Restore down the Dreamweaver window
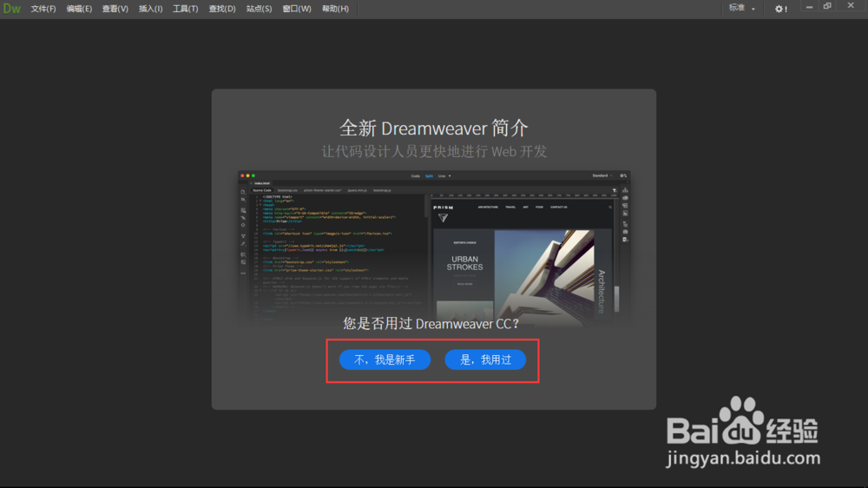This screenshot has height=488, width=868. 827,6
